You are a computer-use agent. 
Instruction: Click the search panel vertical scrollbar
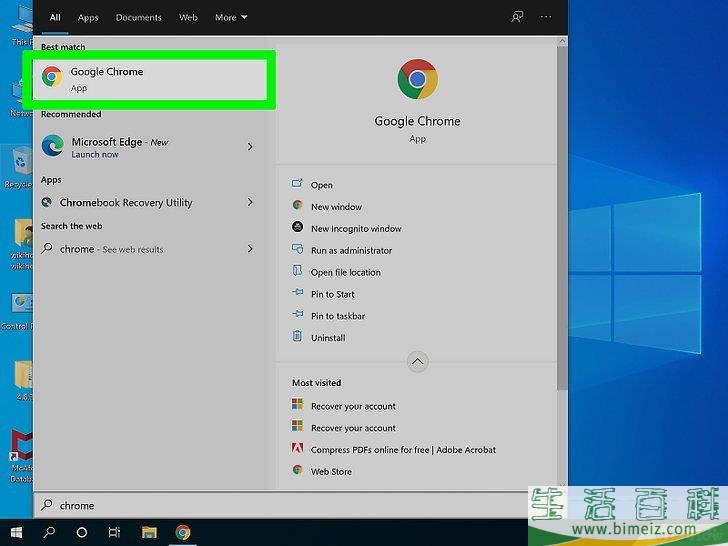[x=562, y=218]
